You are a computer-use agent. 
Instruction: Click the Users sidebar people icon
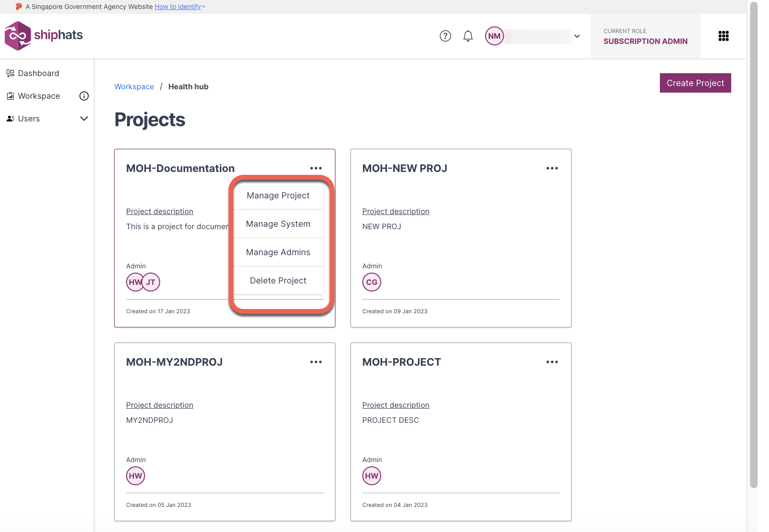(x=10, y=119)
